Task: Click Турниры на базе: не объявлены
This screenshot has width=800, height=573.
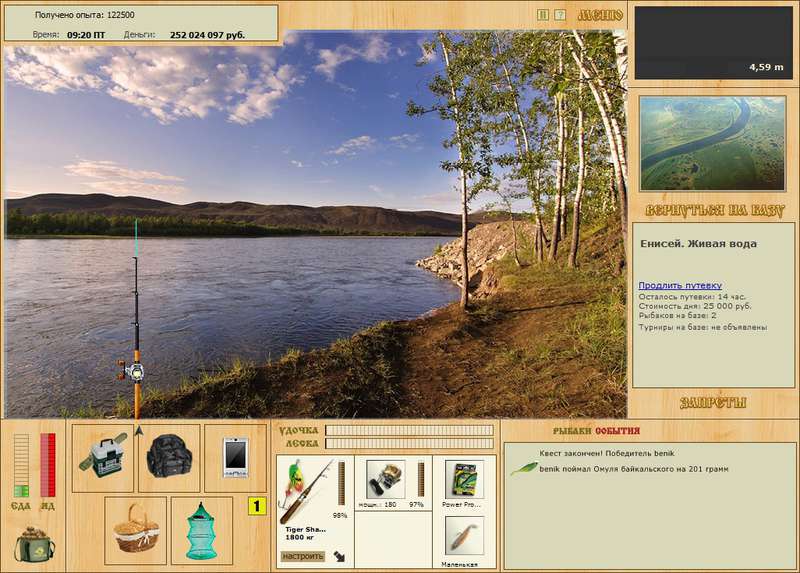Action: tap(703, 327)
